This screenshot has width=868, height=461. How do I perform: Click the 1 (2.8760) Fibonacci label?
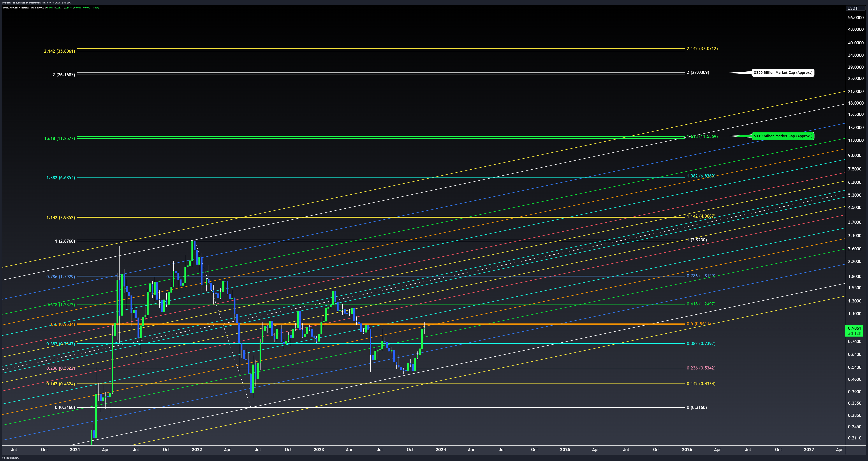tap(65, 241)
